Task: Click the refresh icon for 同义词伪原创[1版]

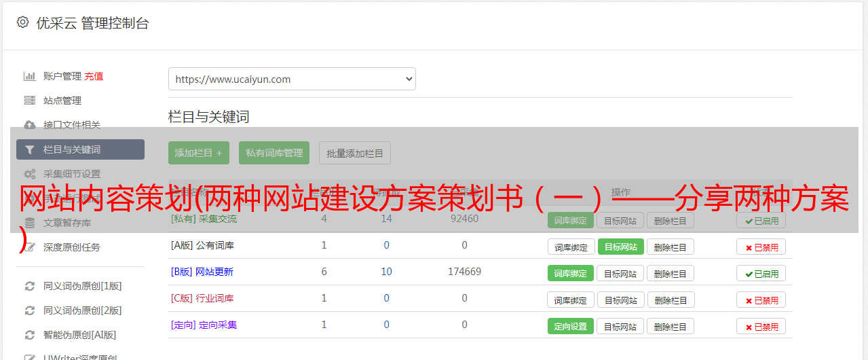Action: [x=29, y=286]
